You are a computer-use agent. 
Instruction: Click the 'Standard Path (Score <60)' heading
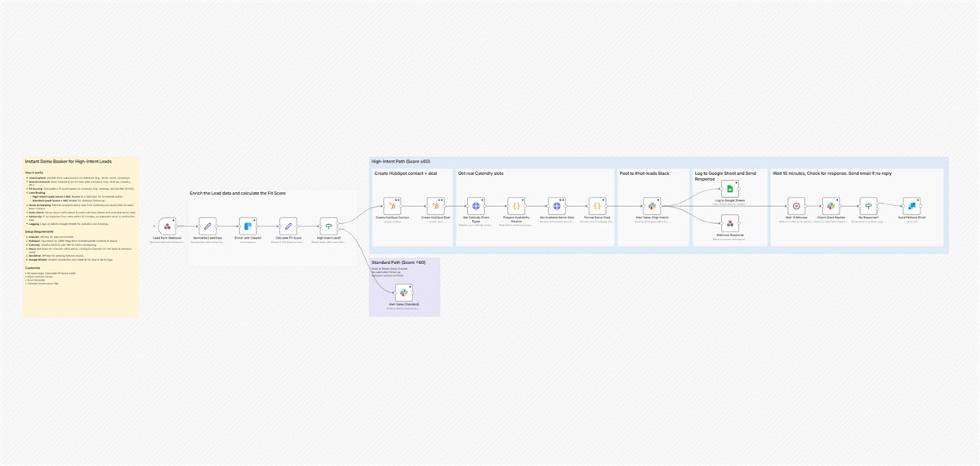click(x=398, y=262)
